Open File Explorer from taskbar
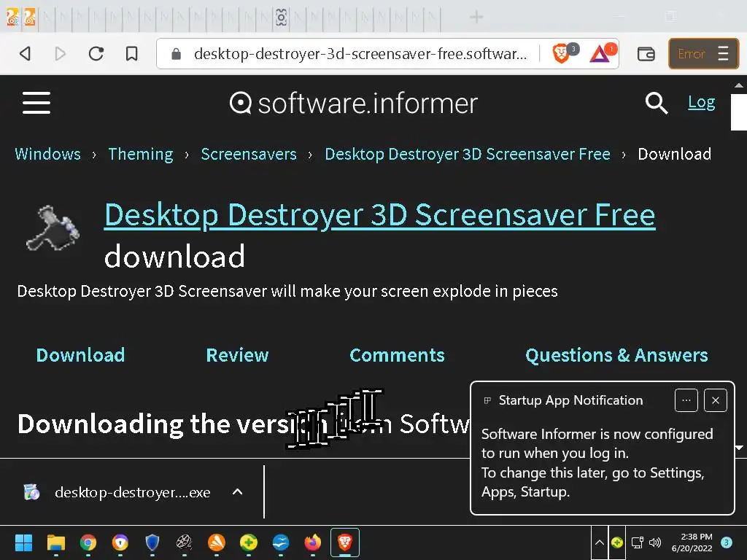Image resolution: width=747 pixels, height=560 pixels. point(55,542)
